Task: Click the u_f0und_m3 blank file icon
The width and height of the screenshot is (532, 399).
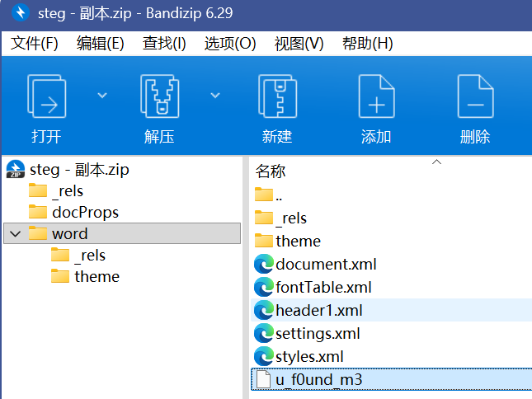Action: pyautogui.click(x=264, y=380)
